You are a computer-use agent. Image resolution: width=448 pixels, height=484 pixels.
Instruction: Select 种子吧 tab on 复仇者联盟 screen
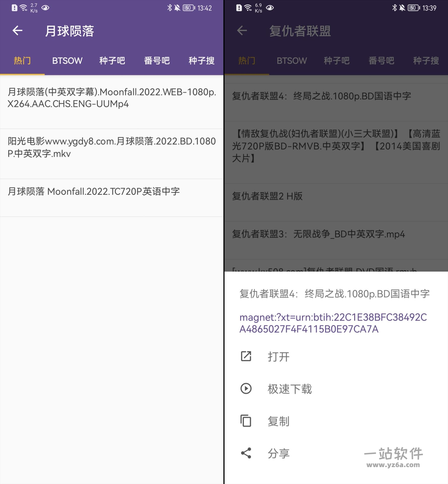(x=337, y=61)
